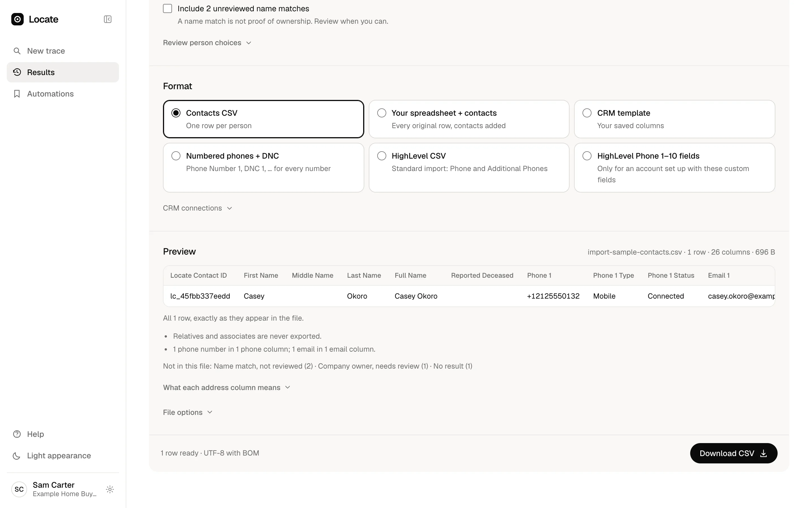Click the lc_45fbb337eedd contact ID cell
812x508 pixels.
[200, 296]
